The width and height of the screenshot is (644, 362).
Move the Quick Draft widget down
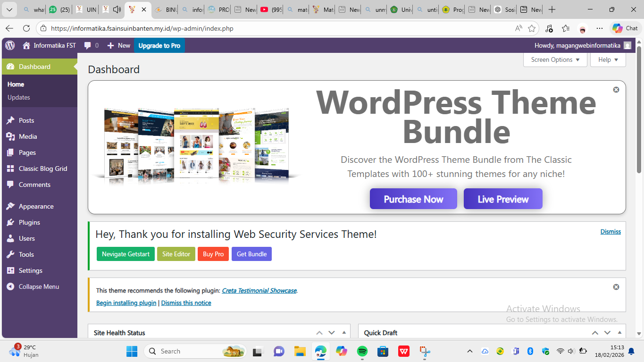click(607, 333)
